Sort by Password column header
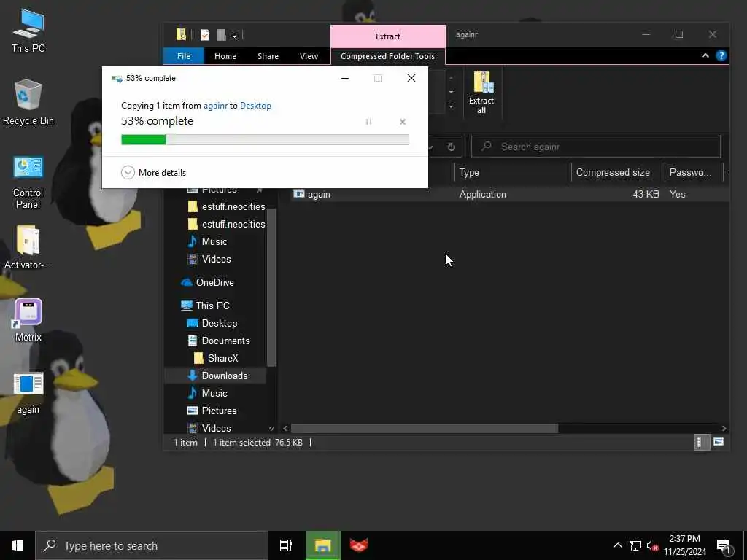Screen dimensions: 747x560 tap(693, 172)
